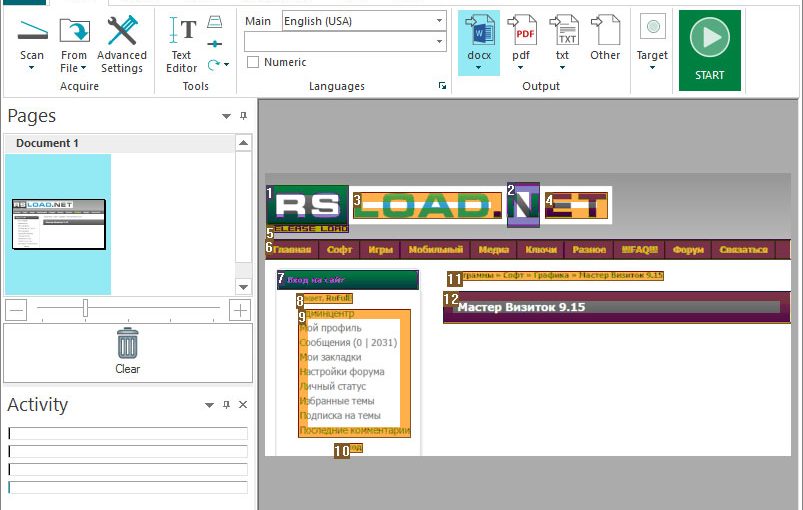Select zone 4 containing ET text
The image size is (803, 510).
tap(577, 205)
